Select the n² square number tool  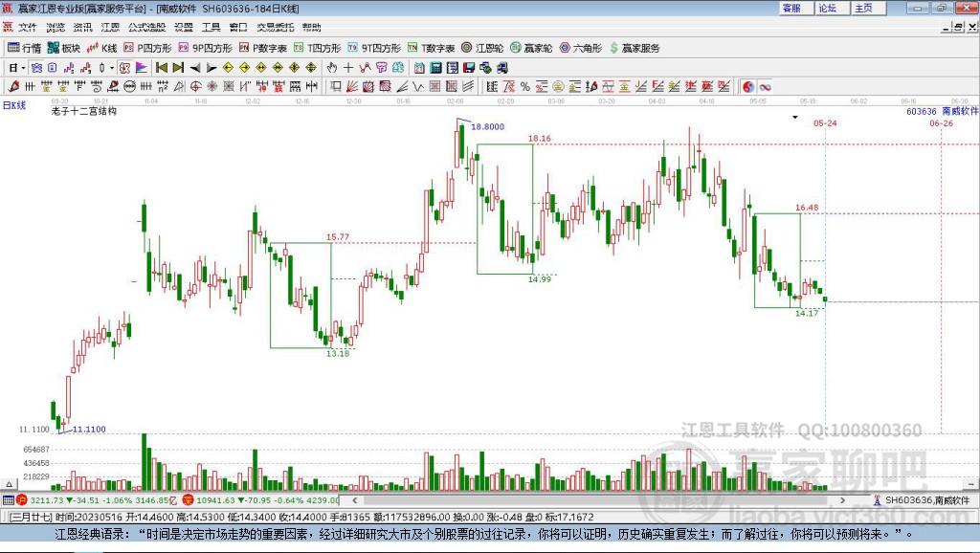point(163,87)
